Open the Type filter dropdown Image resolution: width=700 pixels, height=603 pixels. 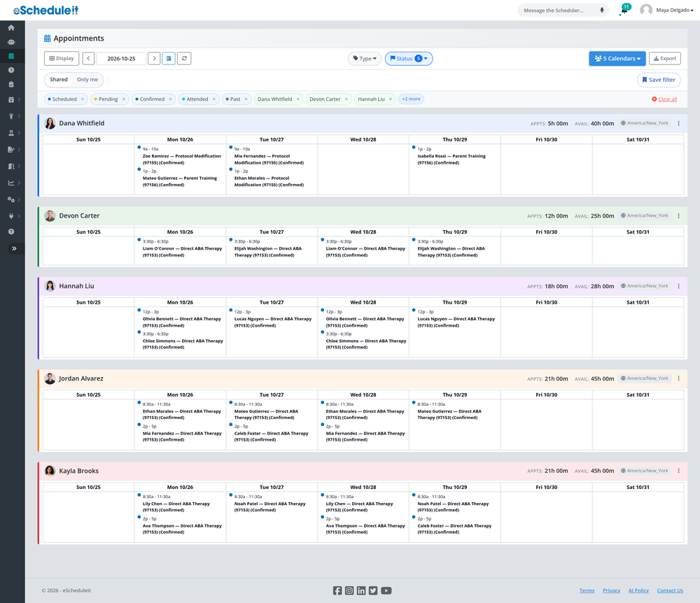coord(365,59)
